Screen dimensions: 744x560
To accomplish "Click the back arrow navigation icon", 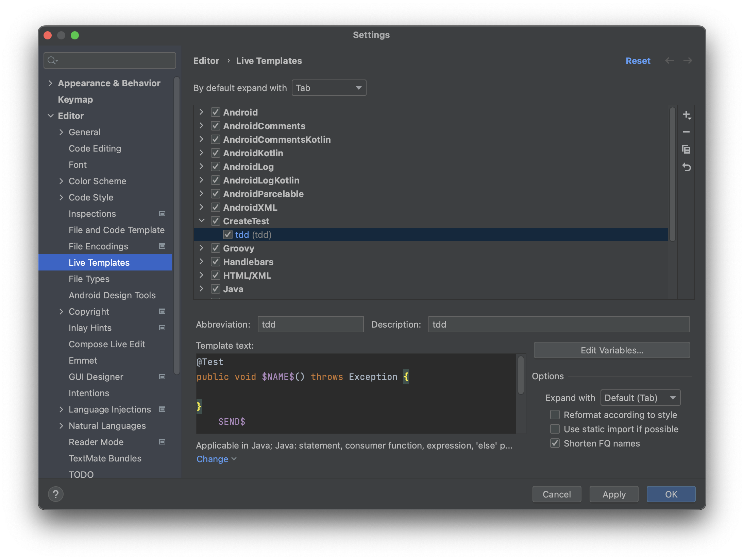I will 669,60.
